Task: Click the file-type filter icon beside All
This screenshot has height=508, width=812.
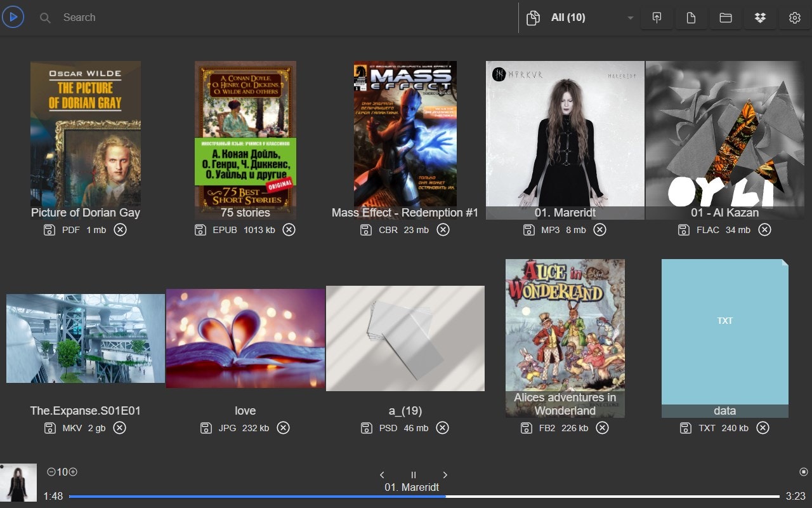Action: coord(533,18)
